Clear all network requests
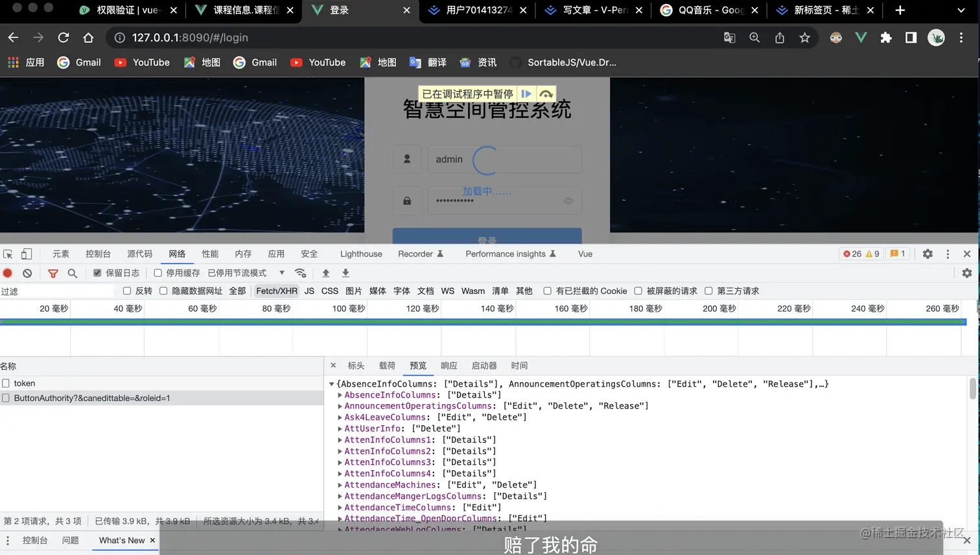Image resolution: width=980 pixels, height=555 pixels. (26, 273)
